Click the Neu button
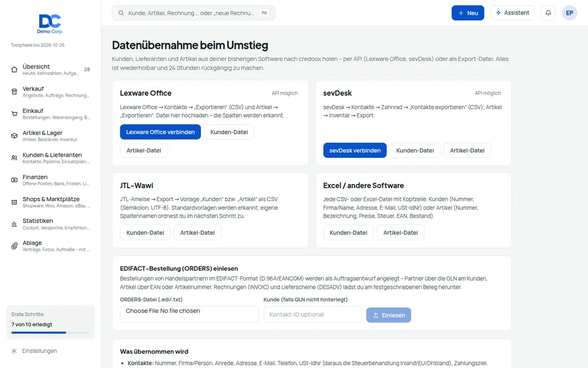Screen dimensions: 588x368 click(x=468, y=13)
